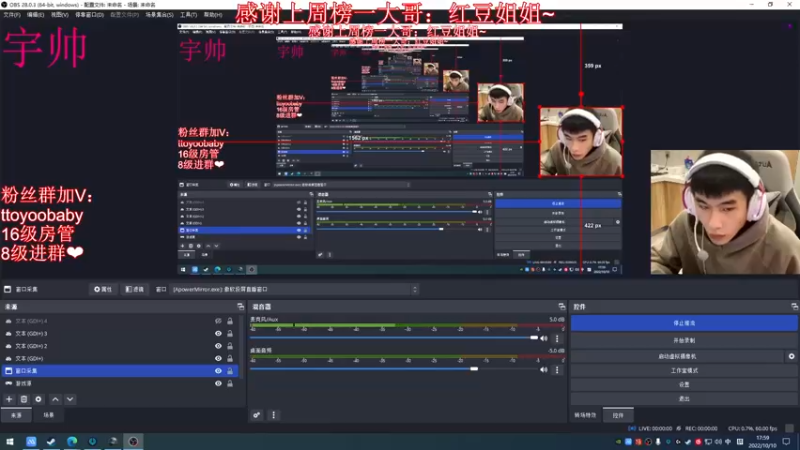The image size is (800, 450).
Task: Show hidden 文本 (GDI+) 4 source
Action: coord(218,321)
